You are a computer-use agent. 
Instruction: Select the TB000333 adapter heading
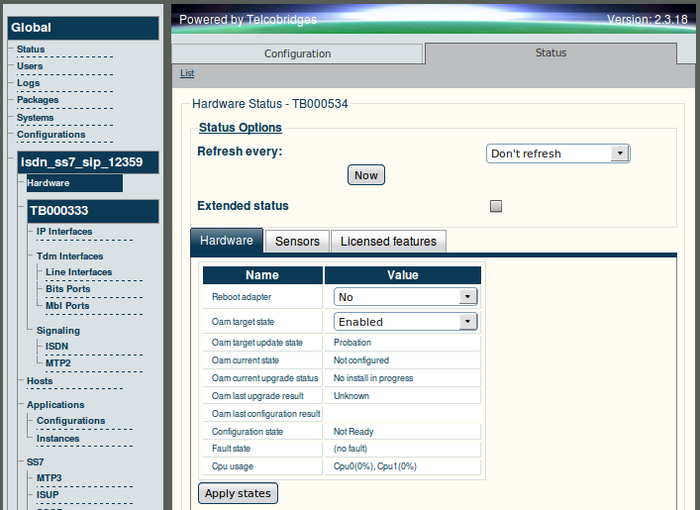59,211
